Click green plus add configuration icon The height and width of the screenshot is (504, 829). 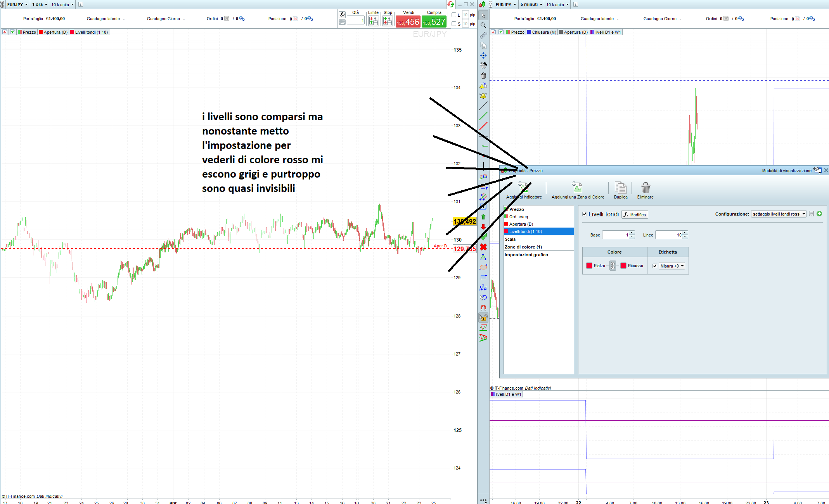coord(819,214)
